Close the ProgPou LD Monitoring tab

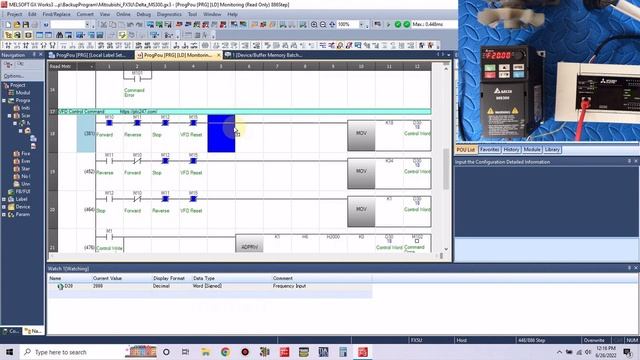tap(218, 55)
